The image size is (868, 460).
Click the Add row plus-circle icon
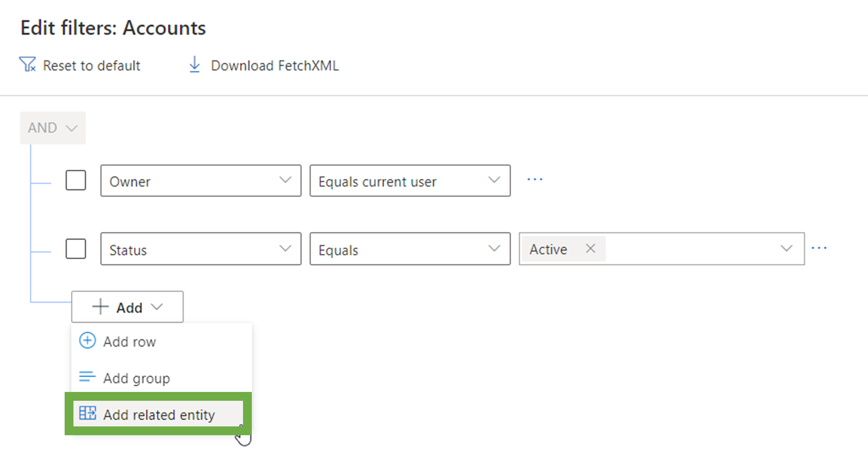pos(87,341)
